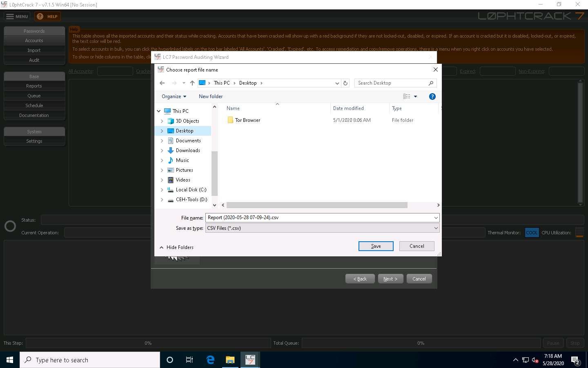Open Audit in LC7 sidebar
This screenshot has width=588, height=368.
point(34,60)
